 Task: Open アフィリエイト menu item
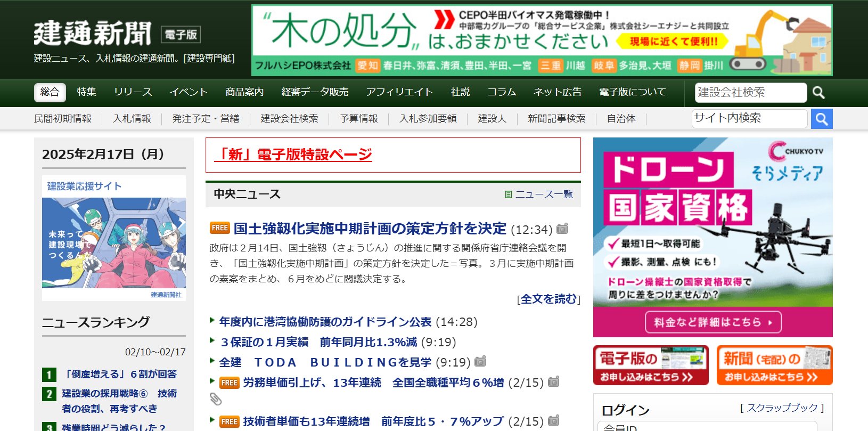pyautogui.click(x=399, y=92)
